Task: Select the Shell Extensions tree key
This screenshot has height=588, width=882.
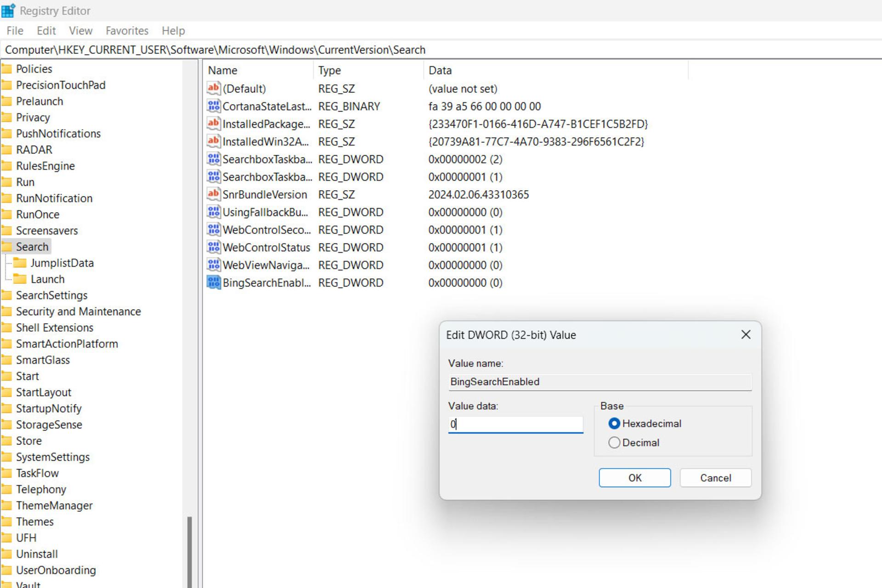Action: coord(55,328)
